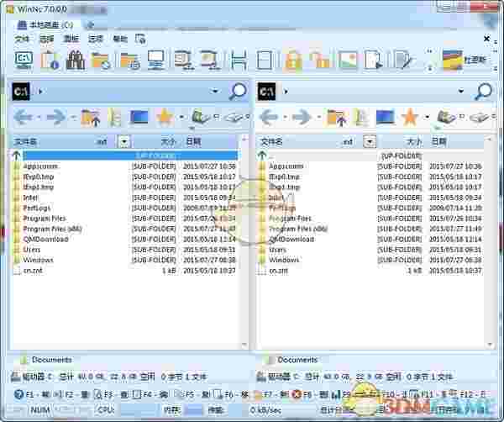Viewport: 504px width, 422px height.
Task: Click the right panel desktop screen icon
Action: pos(385,117)
